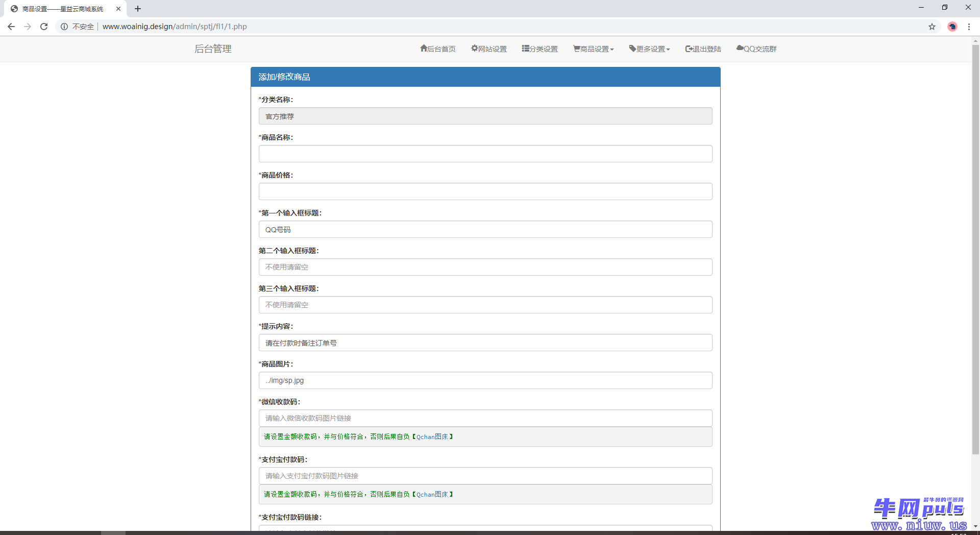Click the 第一个输入框标题 field with QQ号码
The height and width of the screenshot is (535, 980).
485,229
